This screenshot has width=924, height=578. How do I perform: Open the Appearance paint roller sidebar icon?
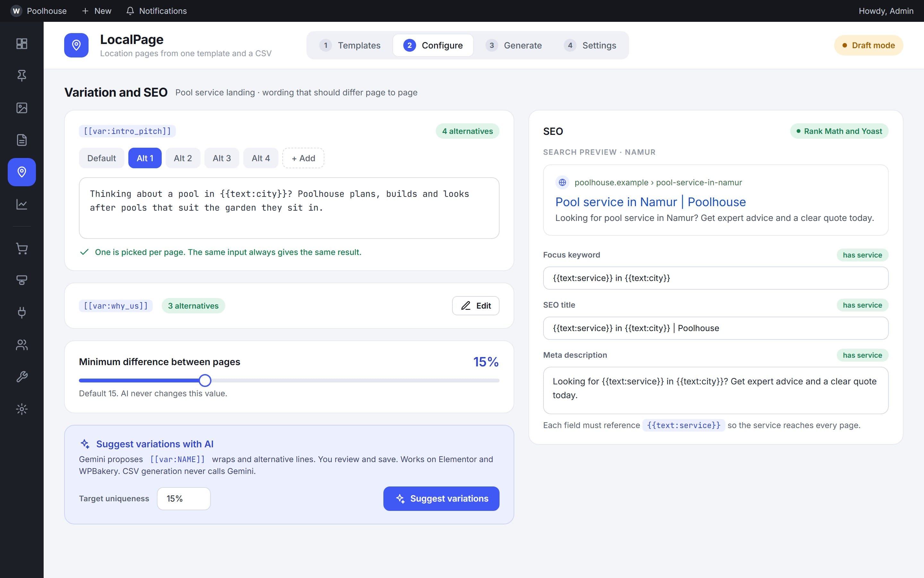[22, 281]
